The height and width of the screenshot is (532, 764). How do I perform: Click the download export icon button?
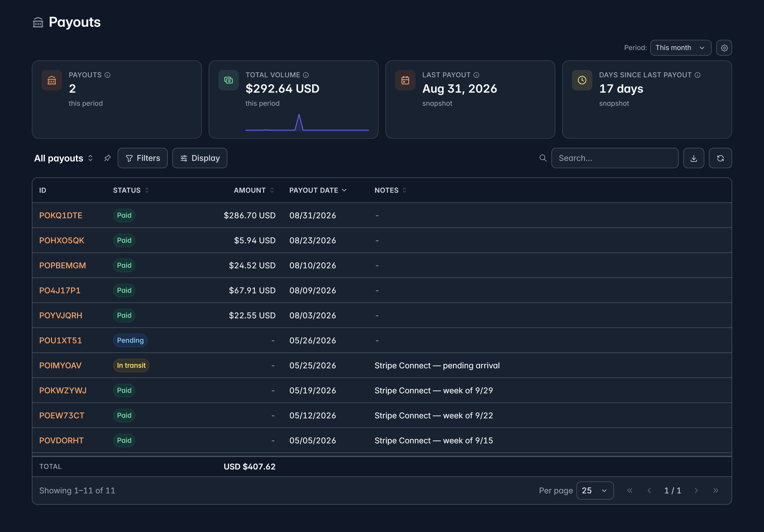coord(694,158)
